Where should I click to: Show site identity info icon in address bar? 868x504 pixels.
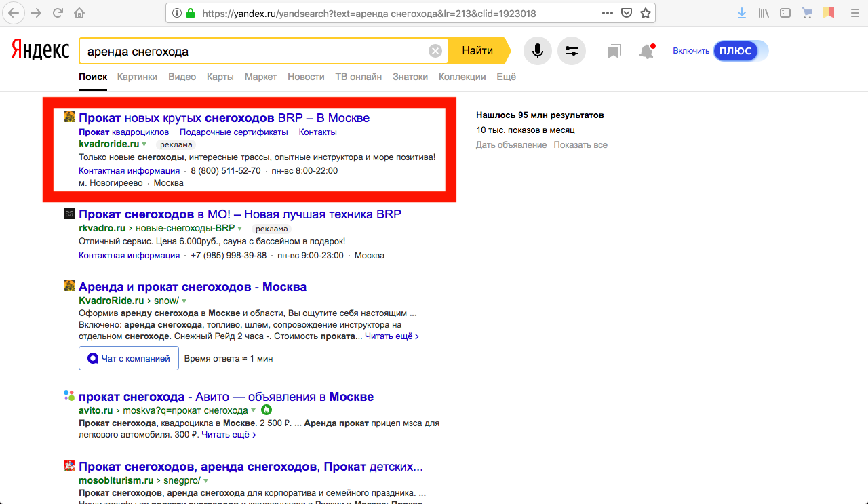(177, 13)
